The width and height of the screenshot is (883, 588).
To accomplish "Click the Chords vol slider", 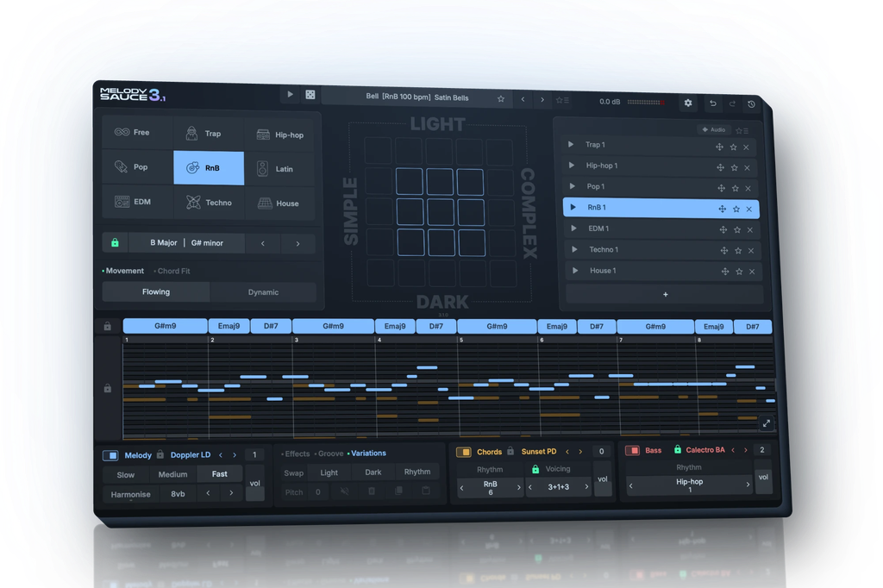I will (x=603, y=479).
